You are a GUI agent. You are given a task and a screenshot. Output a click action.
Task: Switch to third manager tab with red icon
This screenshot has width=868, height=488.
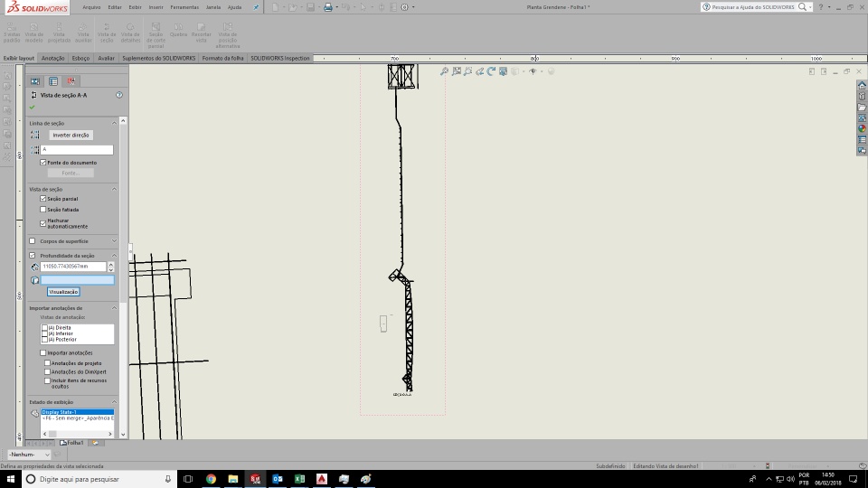pyautogui.click(x=71, y=81)
